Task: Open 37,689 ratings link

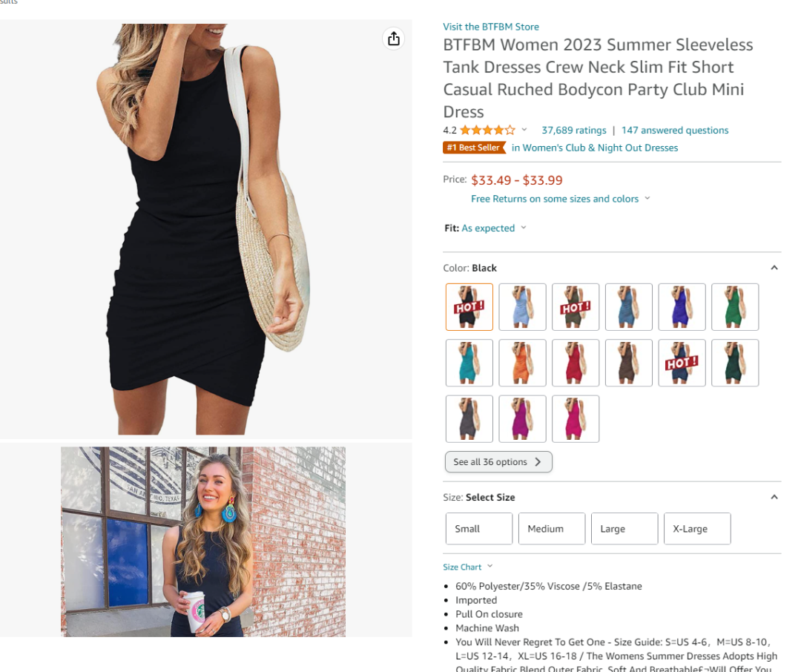Action: [x=573, y=131]
